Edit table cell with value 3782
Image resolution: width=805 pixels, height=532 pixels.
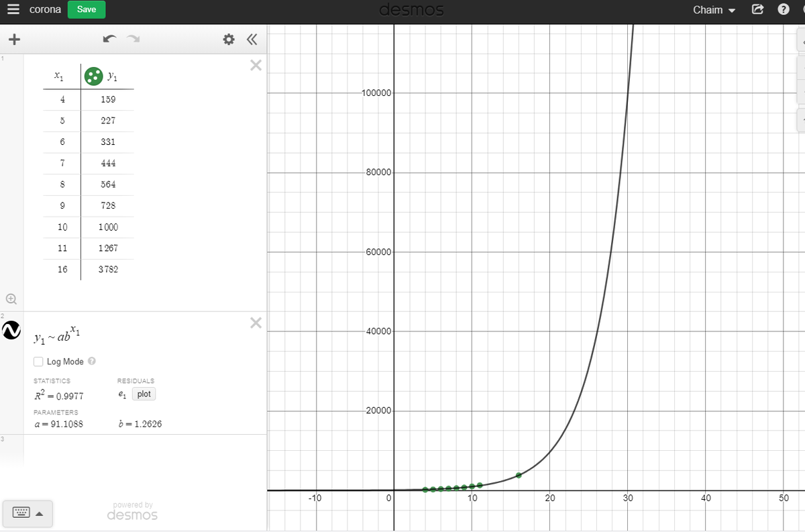[107, 270]
